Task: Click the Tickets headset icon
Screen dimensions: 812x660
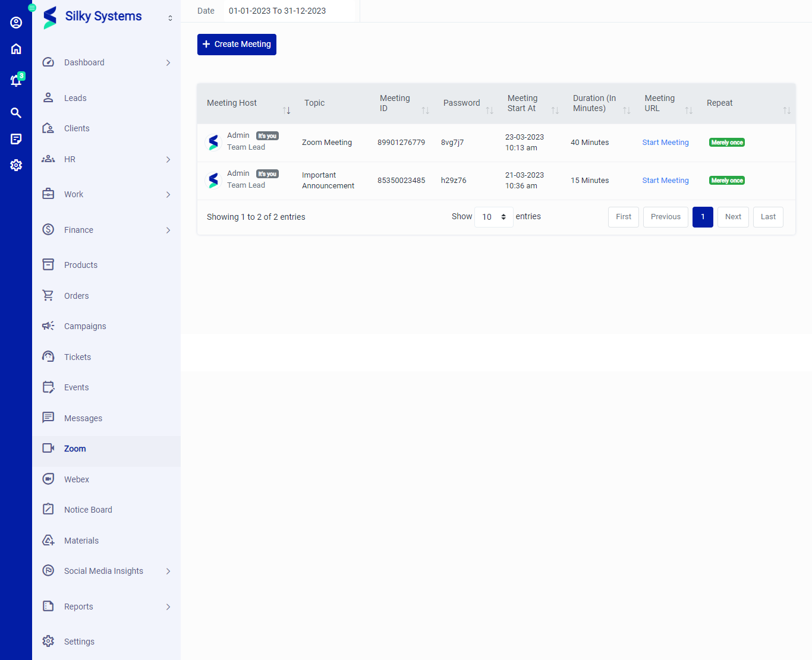Action: (x=48, y=356)
